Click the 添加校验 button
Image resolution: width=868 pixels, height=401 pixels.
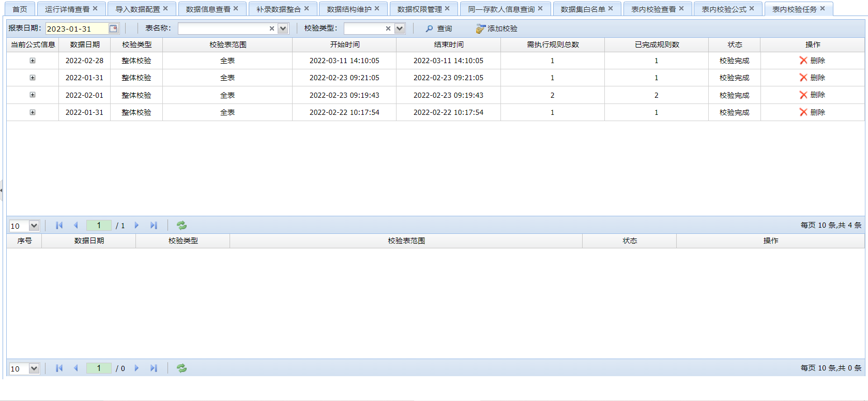pyautogui.click(x=497, y=28)
